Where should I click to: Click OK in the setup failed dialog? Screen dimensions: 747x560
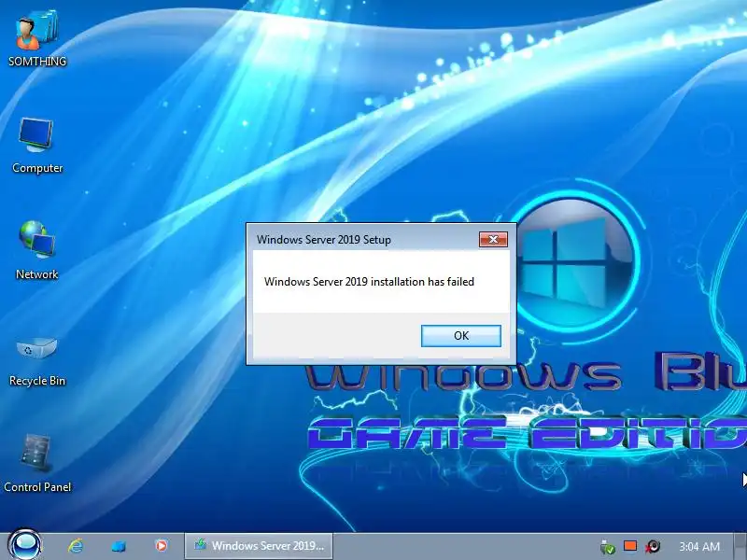click(x=460, y=336)
